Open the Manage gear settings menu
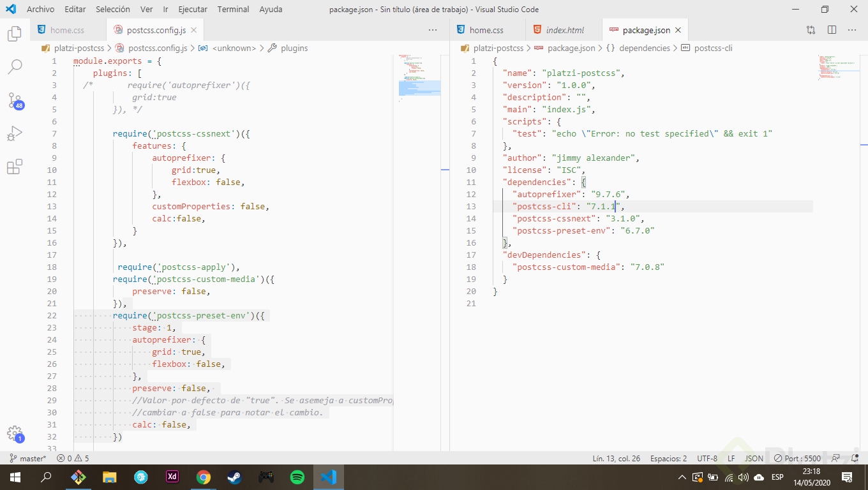Screen dimensions: 868x490 (14, 433)
